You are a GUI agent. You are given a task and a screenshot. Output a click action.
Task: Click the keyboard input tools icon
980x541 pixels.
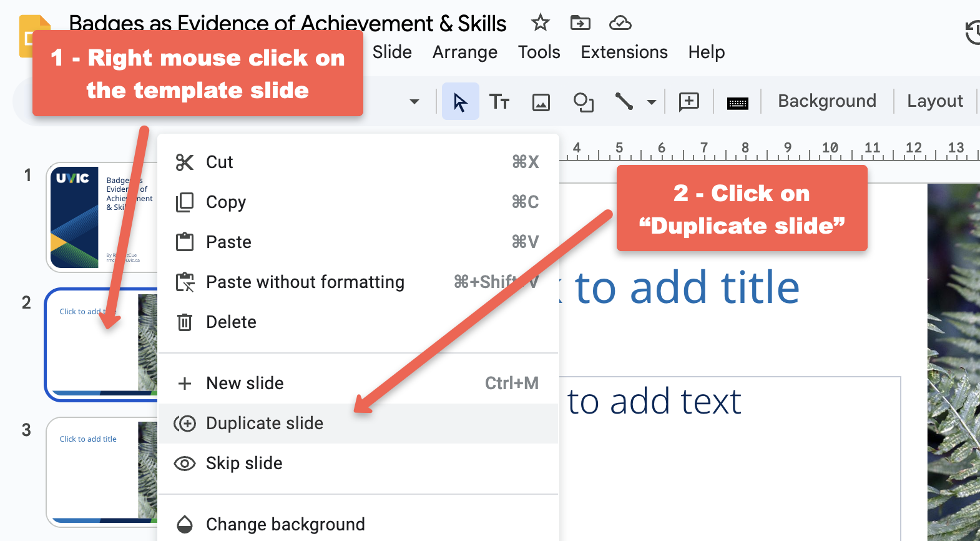click(x=737, y=102)
